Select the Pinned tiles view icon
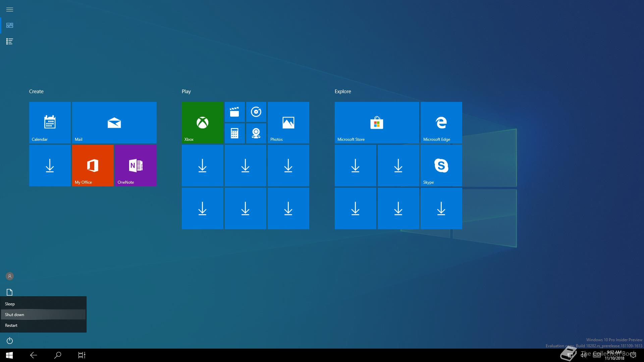The width and height of the screenshot is (644, 362). 9,25
